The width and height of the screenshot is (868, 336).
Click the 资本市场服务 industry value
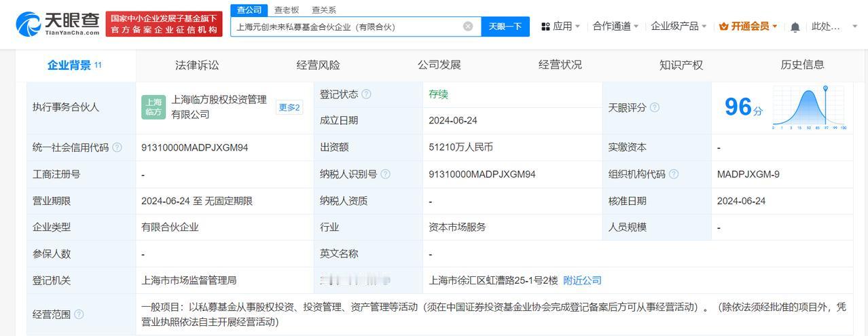457,227
